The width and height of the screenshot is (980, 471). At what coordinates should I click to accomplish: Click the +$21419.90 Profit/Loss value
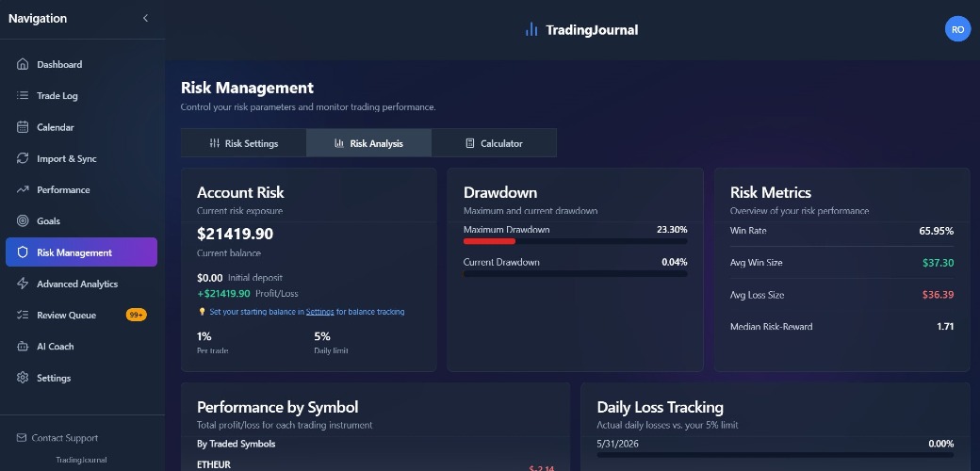tap(223, 293)
